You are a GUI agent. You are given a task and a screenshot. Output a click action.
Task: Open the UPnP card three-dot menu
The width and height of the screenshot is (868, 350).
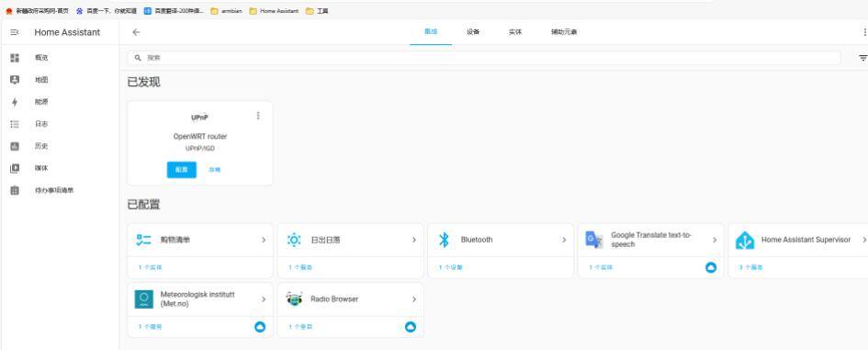(x=258, y=116)
